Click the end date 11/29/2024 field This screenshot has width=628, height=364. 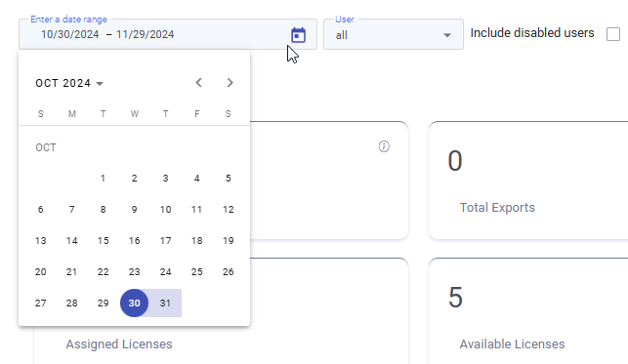pyautogui.click(x=145, y=34)
